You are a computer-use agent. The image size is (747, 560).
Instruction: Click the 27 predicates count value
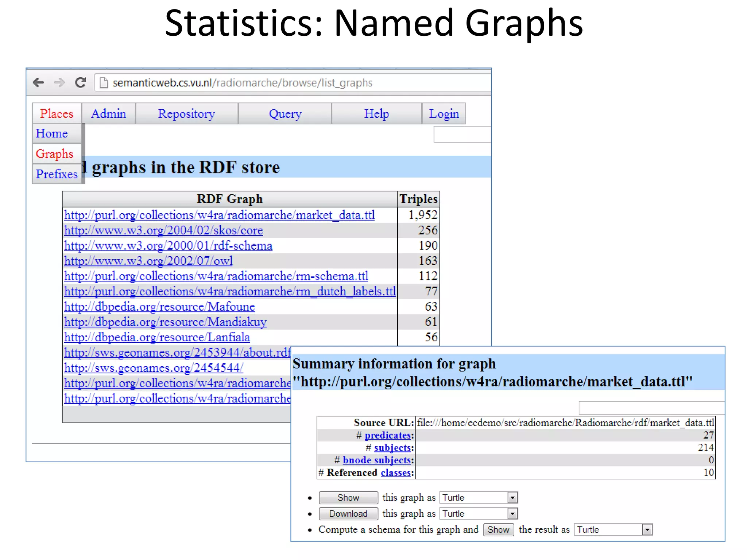(708, 435)
